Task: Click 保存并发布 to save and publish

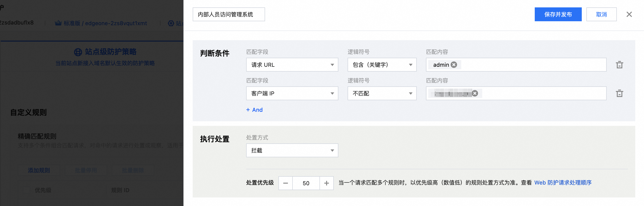Action: tap(558, 14)
